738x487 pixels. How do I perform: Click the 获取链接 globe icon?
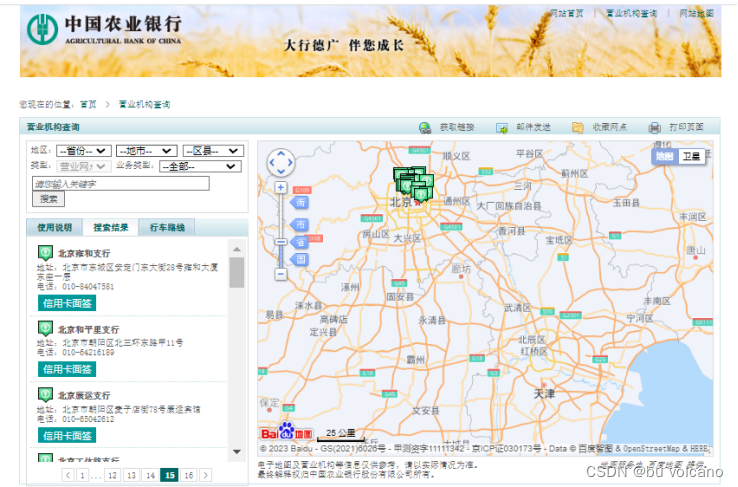click(x=425, y=128)
